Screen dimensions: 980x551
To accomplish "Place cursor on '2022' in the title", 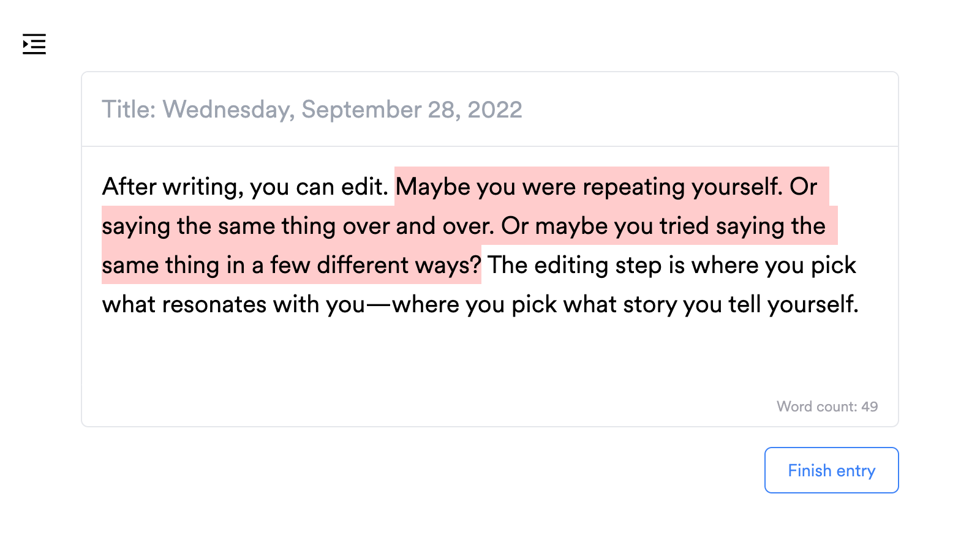I will (495, 110).
